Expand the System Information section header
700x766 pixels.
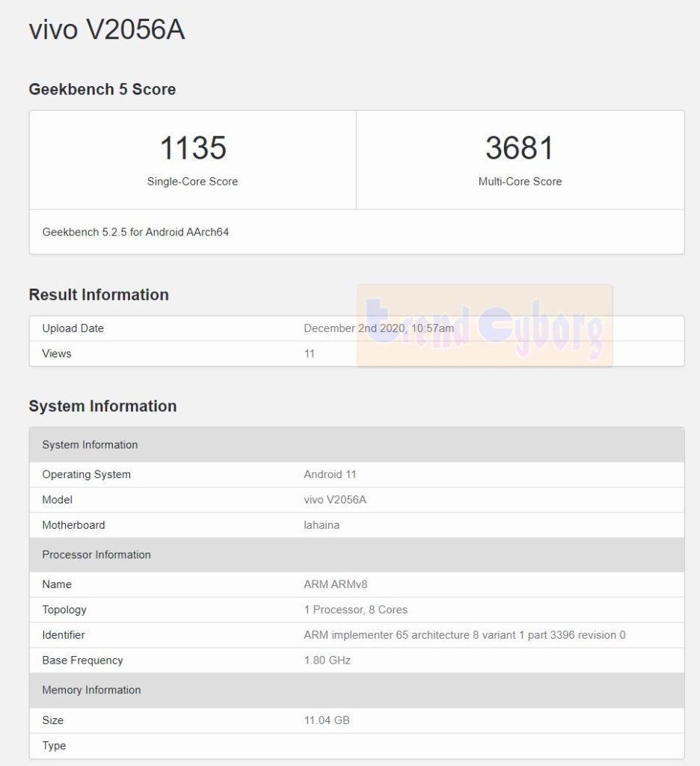point(102,406)
